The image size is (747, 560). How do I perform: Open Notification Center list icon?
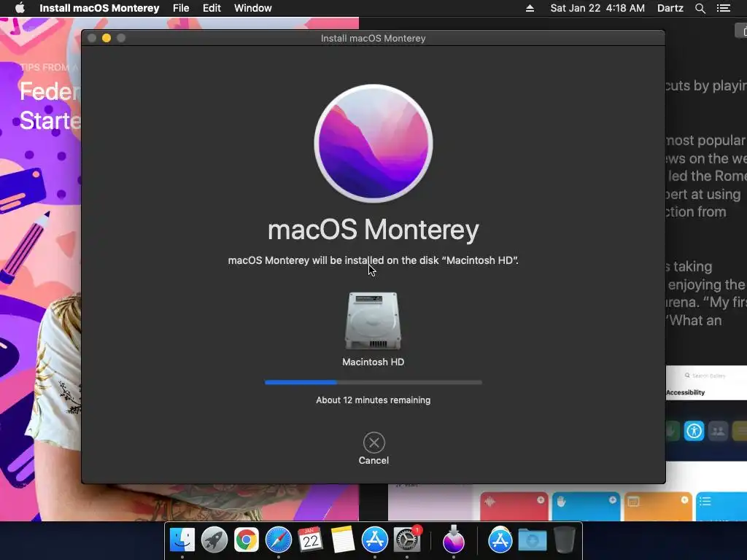tap(723, 8)
